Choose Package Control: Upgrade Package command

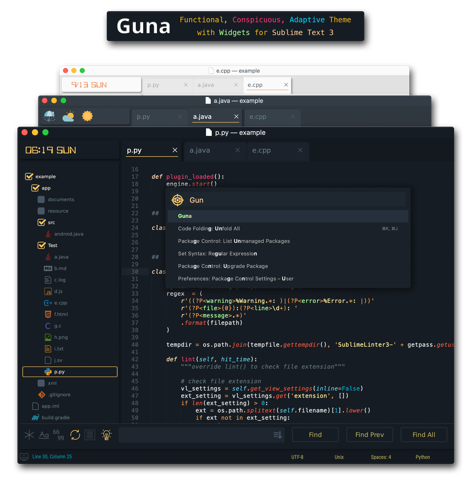(288, 266)
